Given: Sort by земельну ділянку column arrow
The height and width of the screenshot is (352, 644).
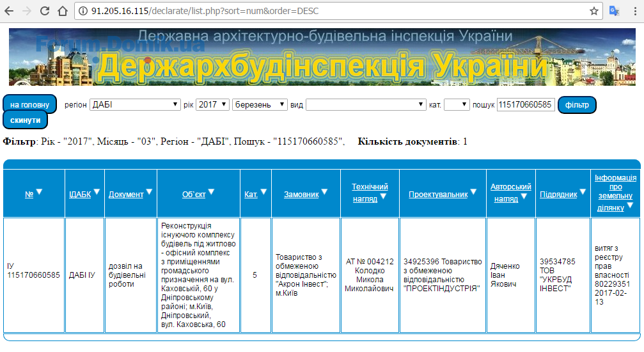Looking at the screenshot, I should point(630,205).
